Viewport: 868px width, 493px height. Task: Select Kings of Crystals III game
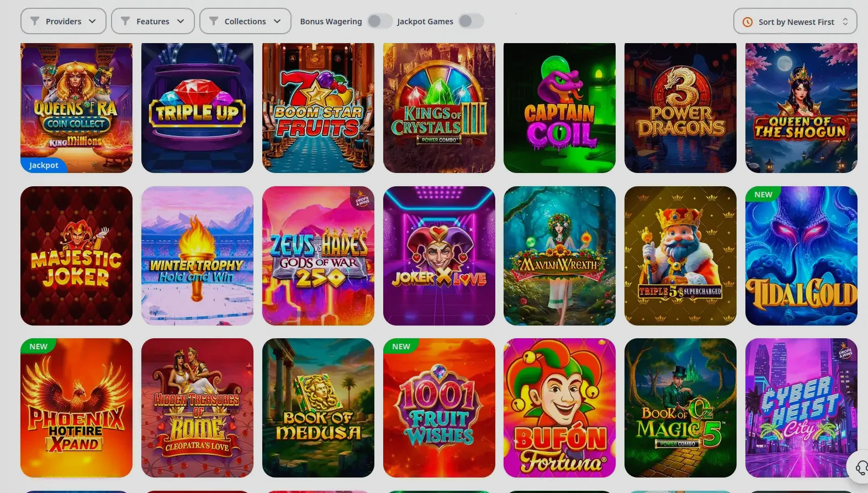pos(439,108)
